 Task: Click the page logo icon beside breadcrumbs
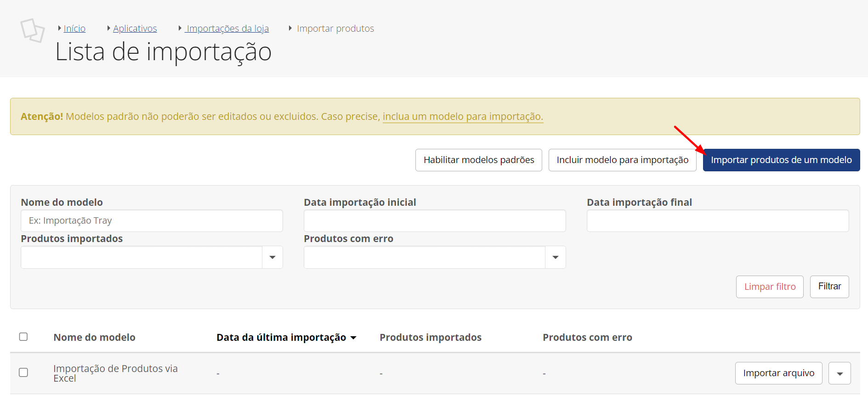tap(33, 30)
